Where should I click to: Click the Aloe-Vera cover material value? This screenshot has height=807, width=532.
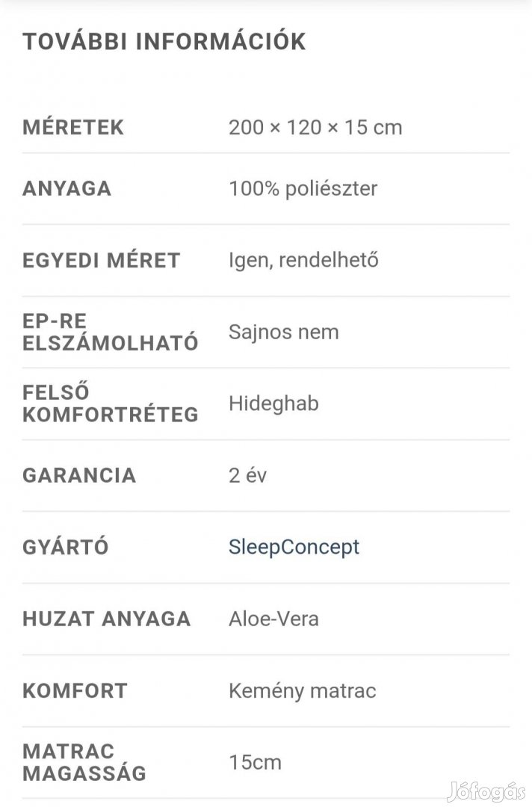pos(273,619)
